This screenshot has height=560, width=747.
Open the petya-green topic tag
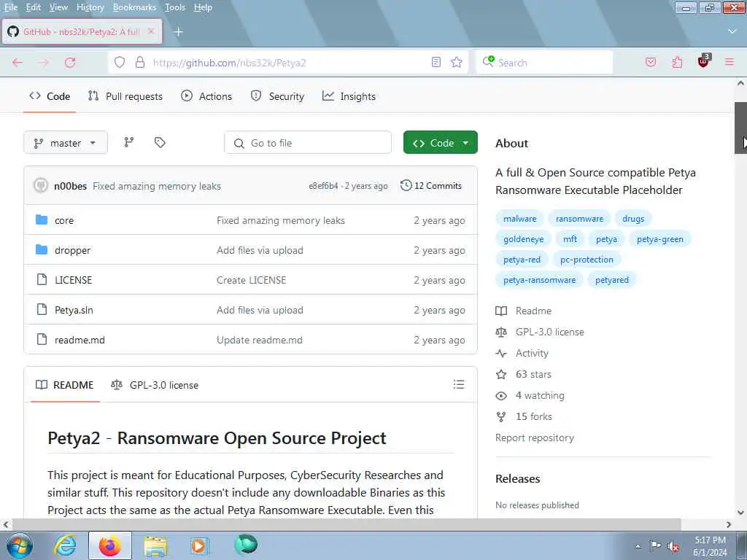pos(659,239)
